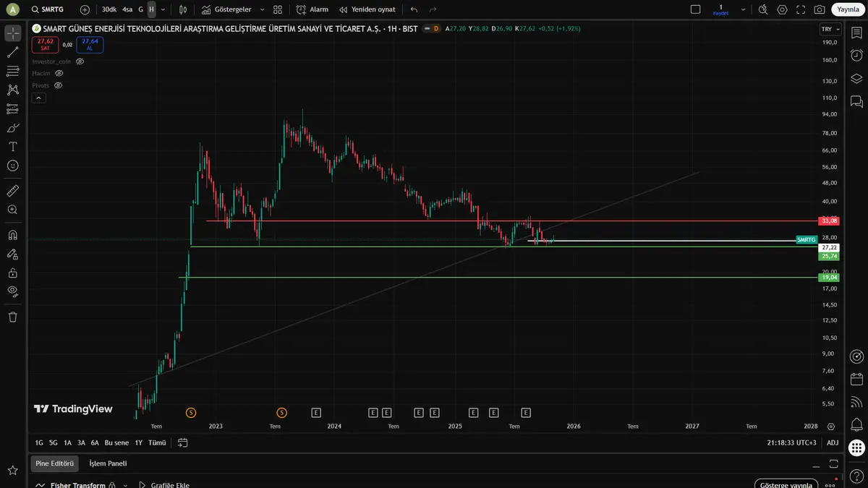Screen dimensions: 868x488
Task: Open the chart patterns tool
Action: click(13, 90)
